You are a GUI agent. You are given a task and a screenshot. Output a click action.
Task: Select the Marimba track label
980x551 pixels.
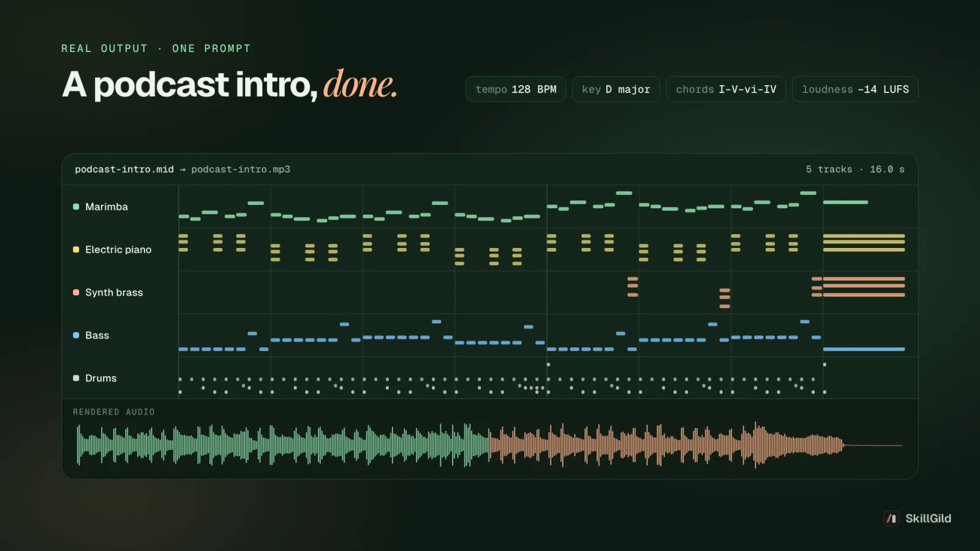tap(107, 207)
